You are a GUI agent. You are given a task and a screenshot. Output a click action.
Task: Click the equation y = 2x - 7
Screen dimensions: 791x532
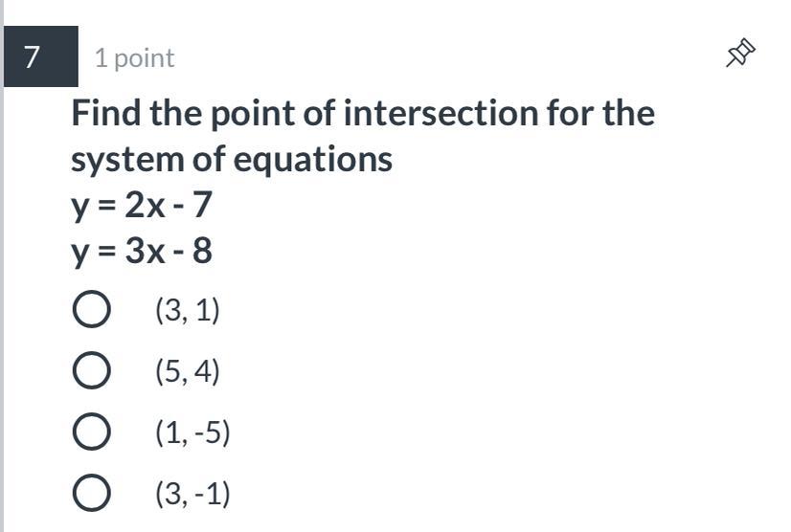(x=141, y=204)
